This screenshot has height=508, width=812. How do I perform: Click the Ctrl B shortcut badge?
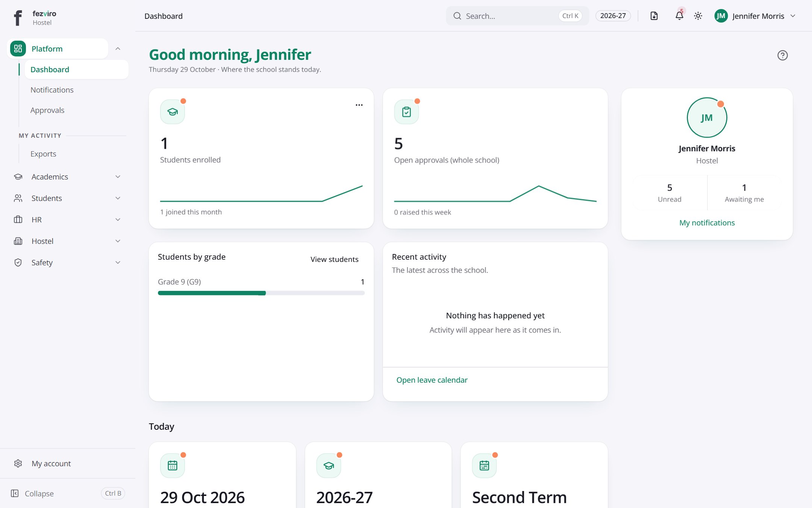113,493
